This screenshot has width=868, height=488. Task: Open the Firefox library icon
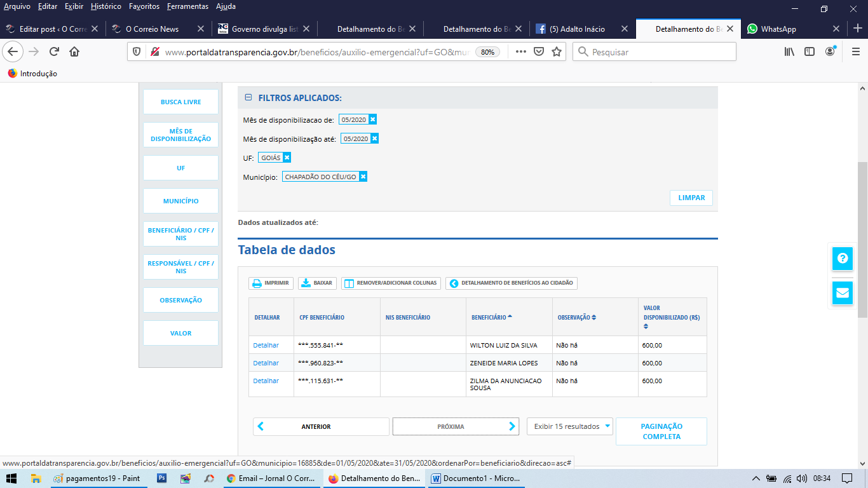click(789, 52)
